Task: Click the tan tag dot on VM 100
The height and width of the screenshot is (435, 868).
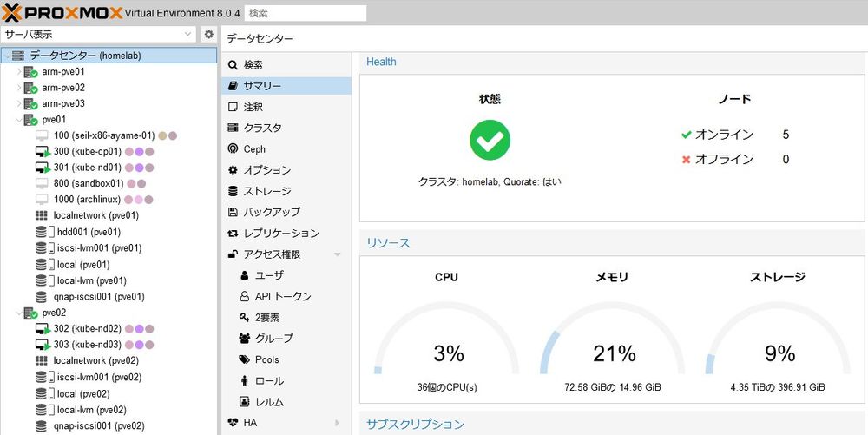Action: point(162,135)
